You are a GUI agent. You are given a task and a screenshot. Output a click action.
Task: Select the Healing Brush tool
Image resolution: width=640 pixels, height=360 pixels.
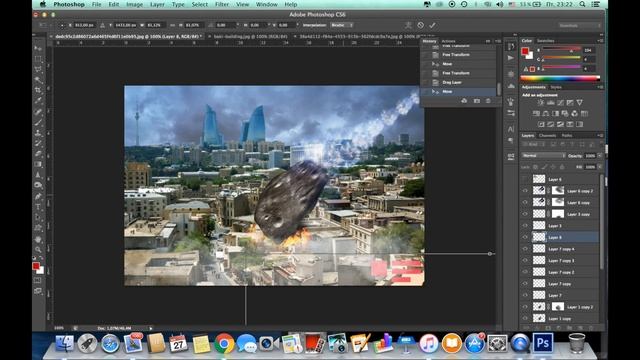click(38, 112)
